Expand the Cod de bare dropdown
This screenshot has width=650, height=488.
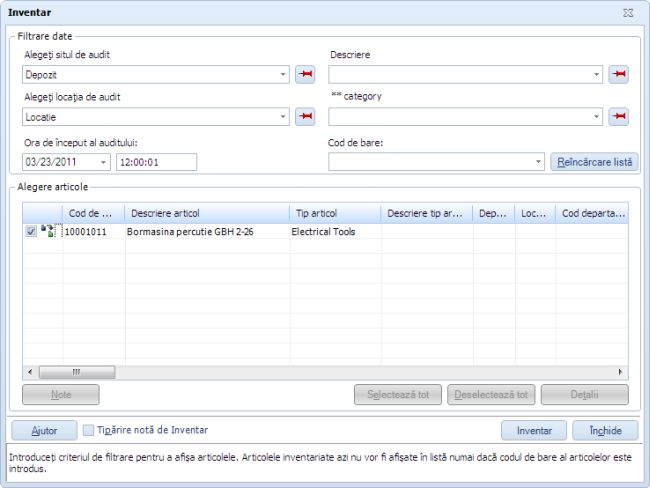click(538, 162)
